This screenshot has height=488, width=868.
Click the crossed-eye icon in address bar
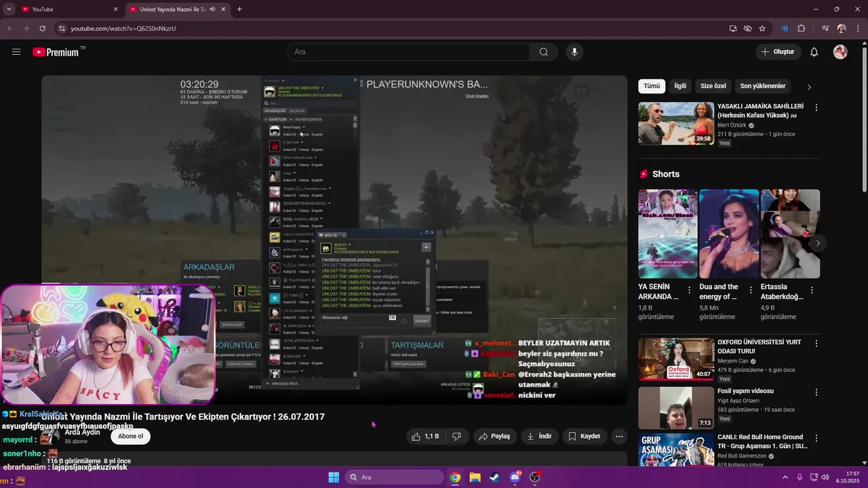coord(747,28)
